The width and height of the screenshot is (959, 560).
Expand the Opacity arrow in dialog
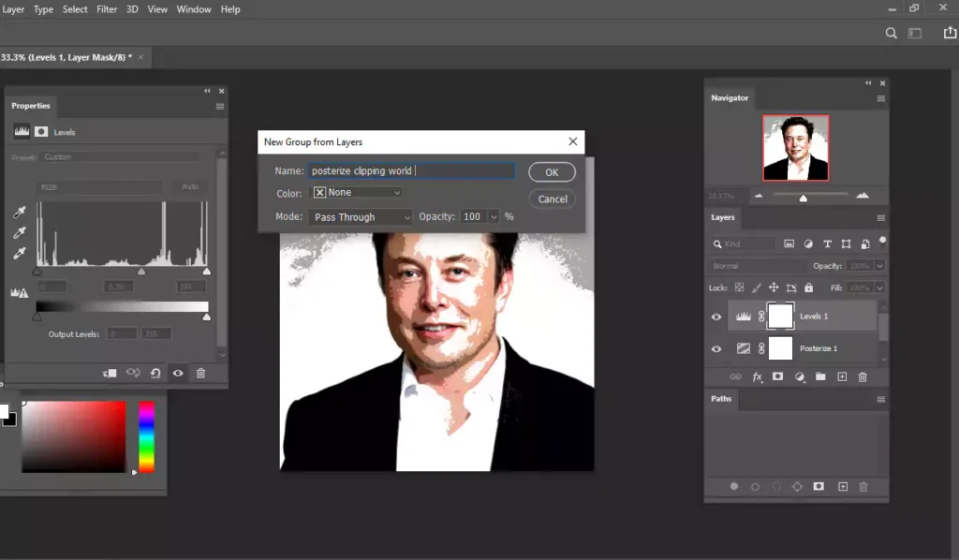(x=494, y=217)
